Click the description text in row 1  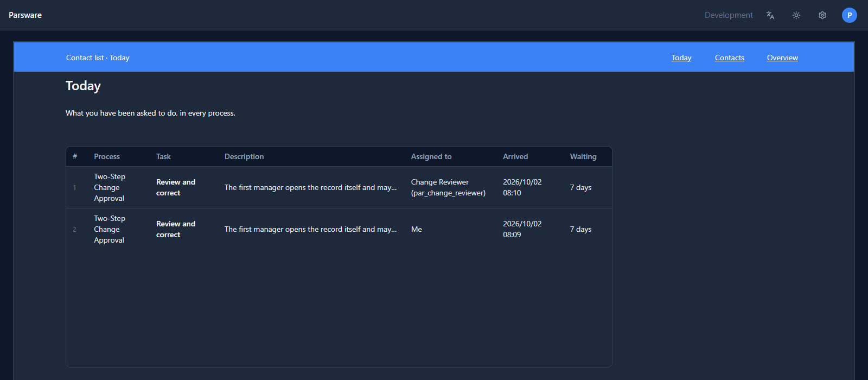point(310,187)
